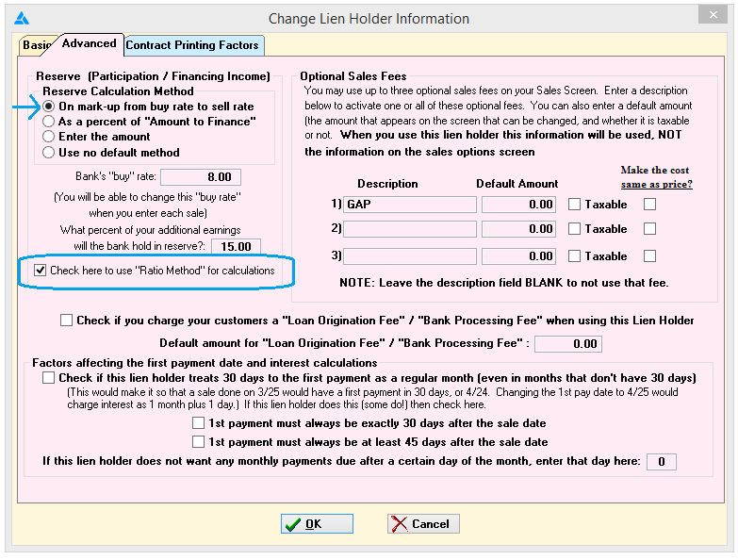The image size is (738, 560).
Task: Click the 'Description' column header
Action: [x=387, y=184]
